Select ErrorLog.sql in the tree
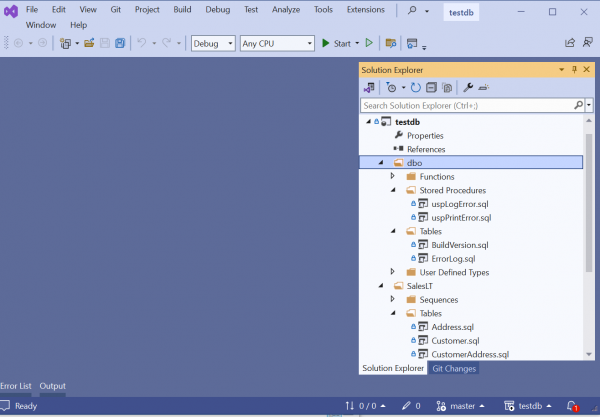 pyautogui.click(x=453, y=259)
